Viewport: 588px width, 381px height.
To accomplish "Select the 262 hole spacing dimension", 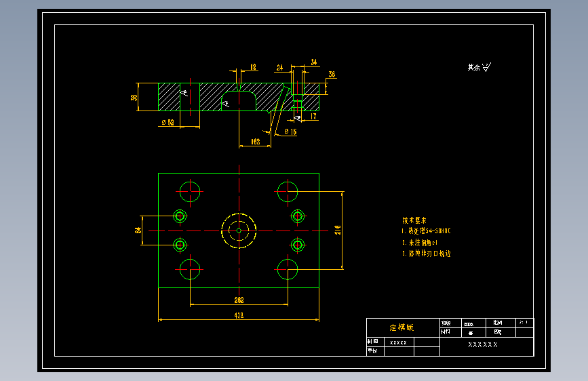I will coord(239,300).
